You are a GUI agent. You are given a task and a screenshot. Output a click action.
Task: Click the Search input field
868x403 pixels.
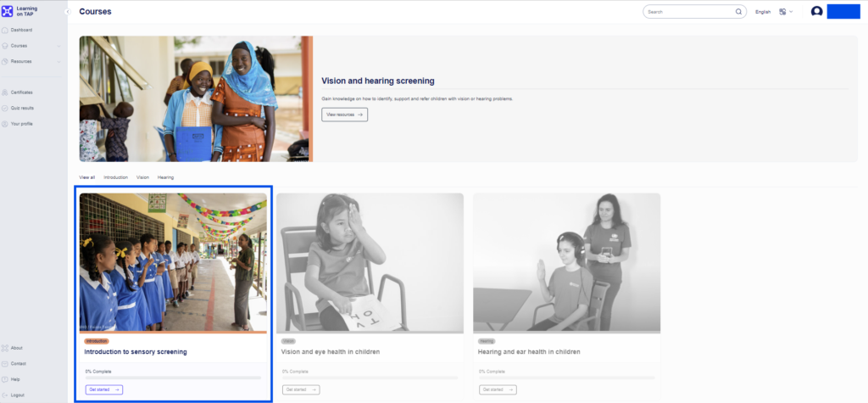click(x=687, y=12)
